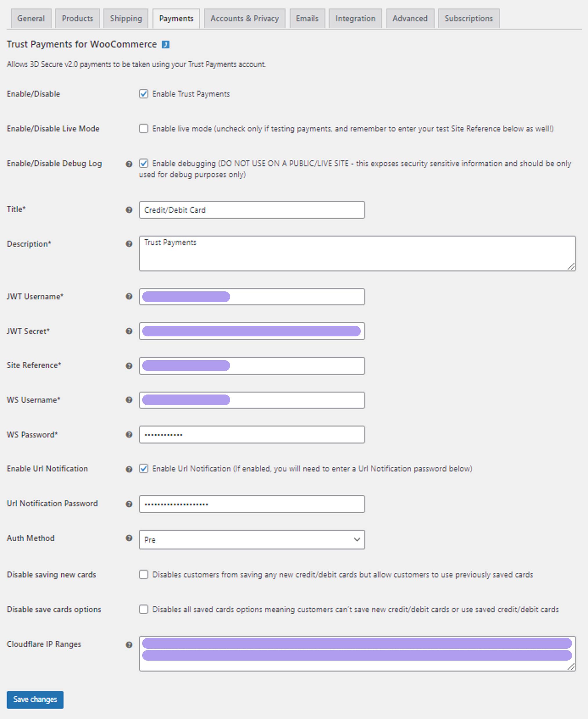This screenshot has width=588, height=719.
Task: Click the Url Notification Password field
Action: point(252,504)
